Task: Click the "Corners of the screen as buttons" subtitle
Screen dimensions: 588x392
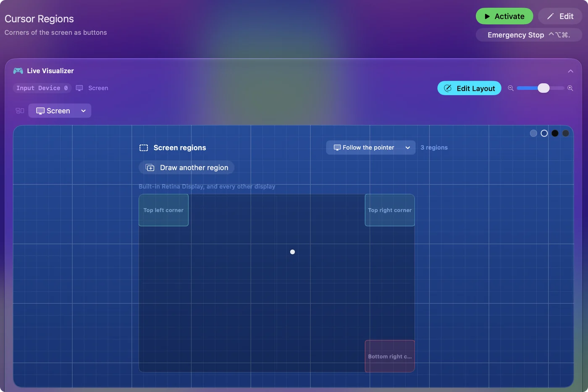Action: (x=56, y=33)
